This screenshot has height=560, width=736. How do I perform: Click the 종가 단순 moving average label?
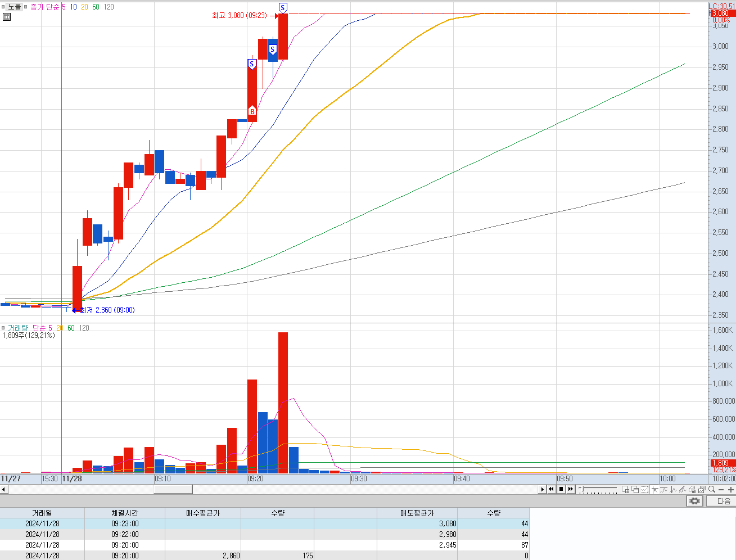coord(45,7)
